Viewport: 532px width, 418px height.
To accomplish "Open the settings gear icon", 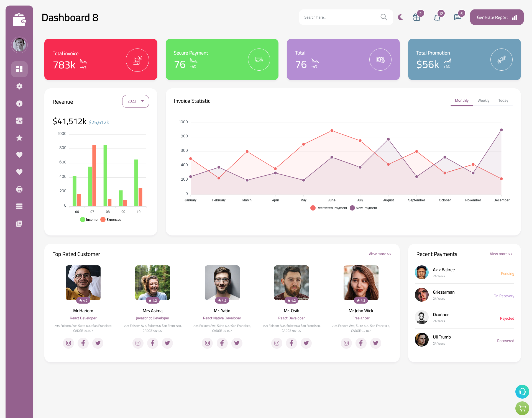I will click(19, 86).
